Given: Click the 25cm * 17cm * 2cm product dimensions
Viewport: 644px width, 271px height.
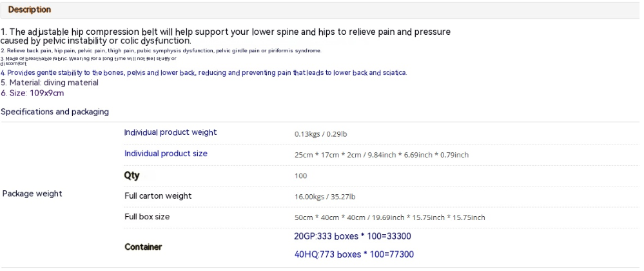Looking at the screenshot, I should coord(382,155).
